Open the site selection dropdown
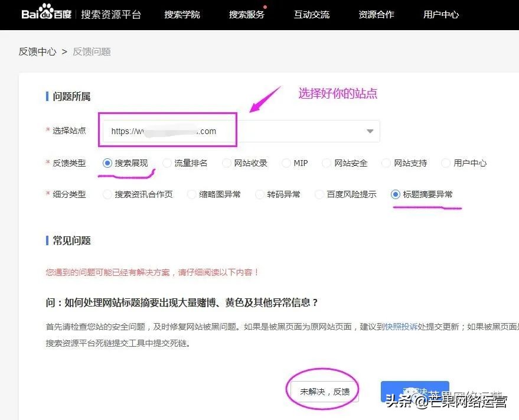The width and height of the screenshot is (519, 420). (x=370, y=131)
